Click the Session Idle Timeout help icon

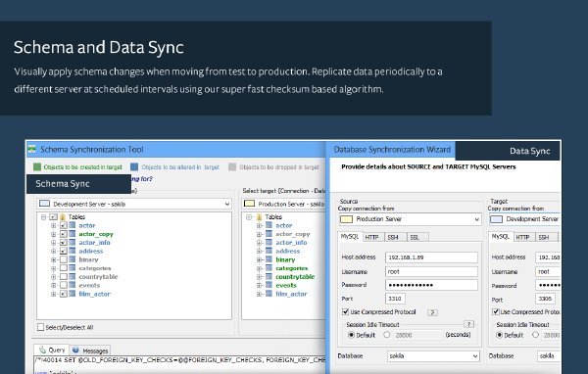coord(468,324)
